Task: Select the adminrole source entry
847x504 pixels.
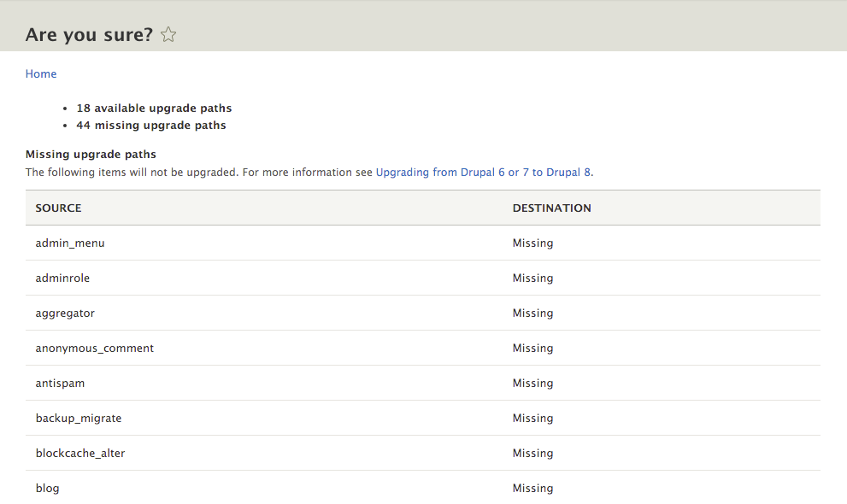Action: pyautogui.click(x=62, y=278)
